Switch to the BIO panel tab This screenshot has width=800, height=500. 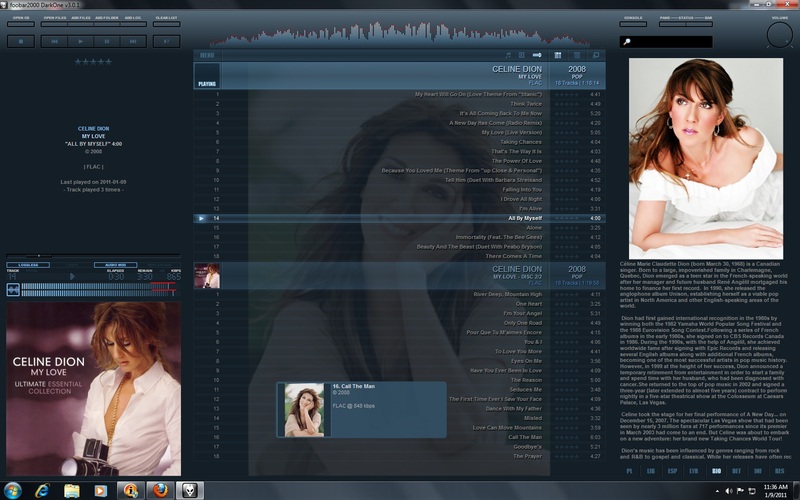coord(716,471)
